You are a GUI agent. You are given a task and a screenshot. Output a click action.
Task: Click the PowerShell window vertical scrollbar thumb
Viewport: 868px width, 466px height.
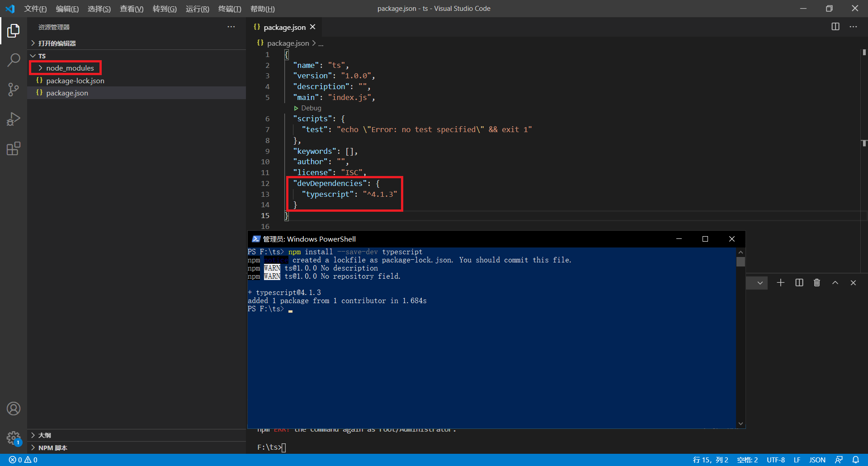741,262
